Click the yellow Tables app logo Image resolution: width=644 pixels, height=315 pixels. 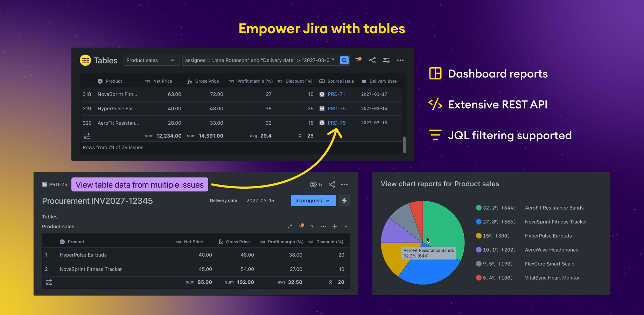click(x=85, y=60)
